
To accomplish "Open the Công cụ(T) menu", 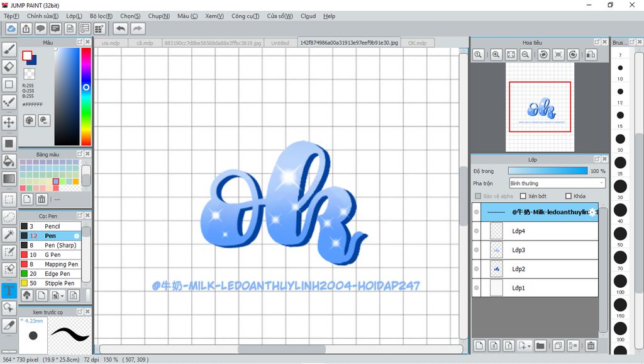I will tap(245, 16).
